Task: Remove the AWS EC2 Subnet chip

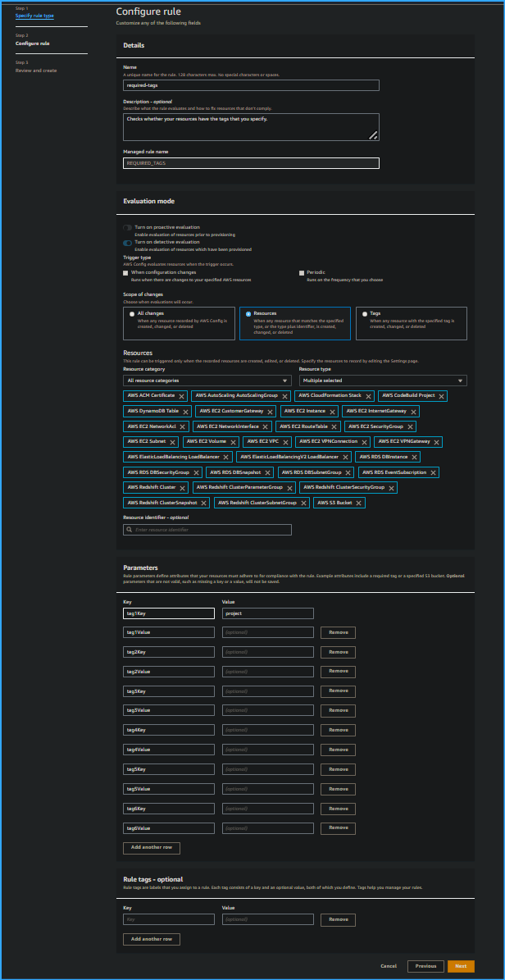Action: [x=172, y=443]
